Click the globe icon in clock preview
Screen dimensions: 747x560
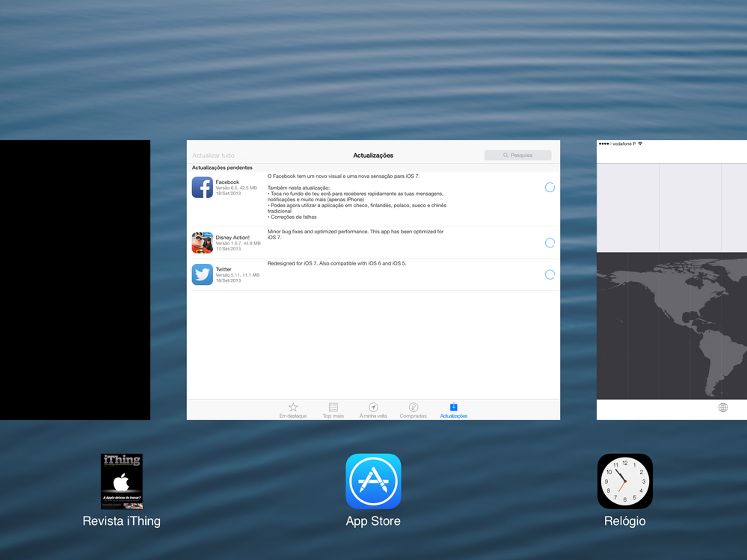coord(722,407)
